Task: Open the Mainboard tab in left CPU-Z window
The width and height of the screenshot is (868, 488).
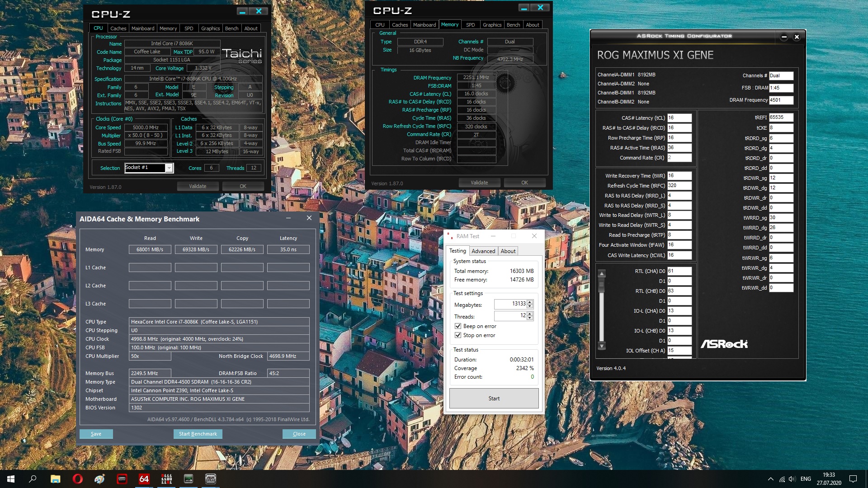Action: pos(143,28)
